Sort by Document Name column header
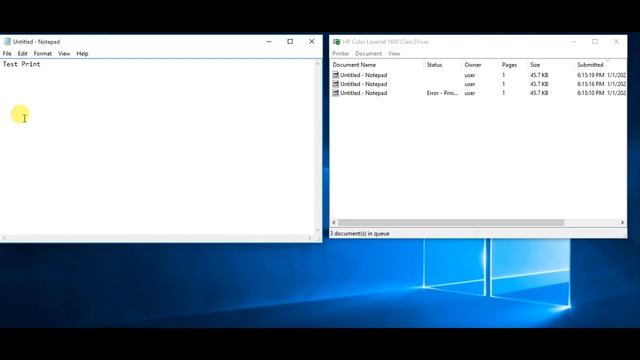This screenshot has height=360, width=640. point(354,65)
